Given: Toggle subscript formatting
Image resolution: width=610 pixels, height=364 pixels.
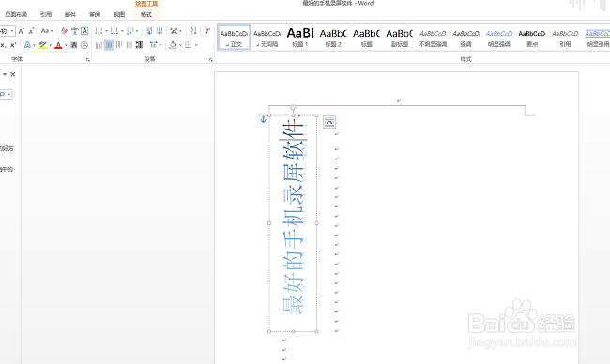Looking at the screenshot, I should (3, 45).
